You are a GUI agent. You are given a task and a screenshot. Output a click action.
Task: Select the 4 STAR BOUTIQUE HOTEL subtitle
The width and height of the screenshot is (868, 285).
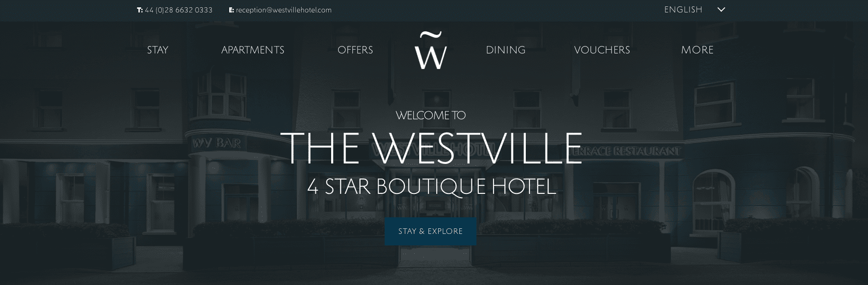[x=431, y=186]
